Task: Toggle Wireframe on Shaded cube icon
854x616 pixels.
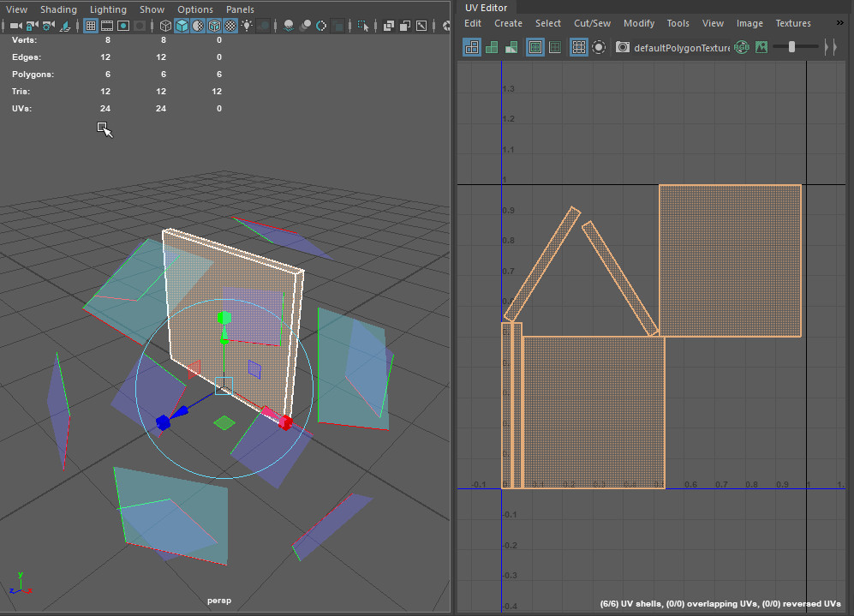Action: coord(215,26)
